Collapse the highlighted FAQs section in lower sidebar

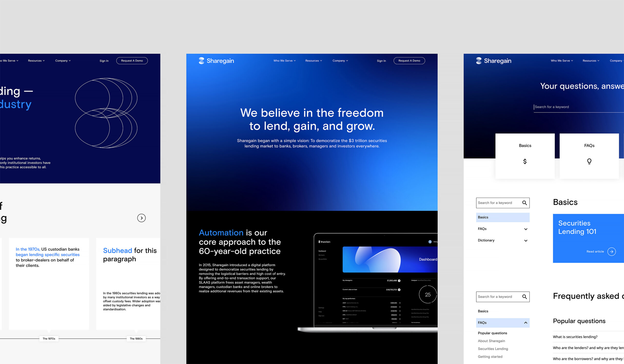click(526, 323)
